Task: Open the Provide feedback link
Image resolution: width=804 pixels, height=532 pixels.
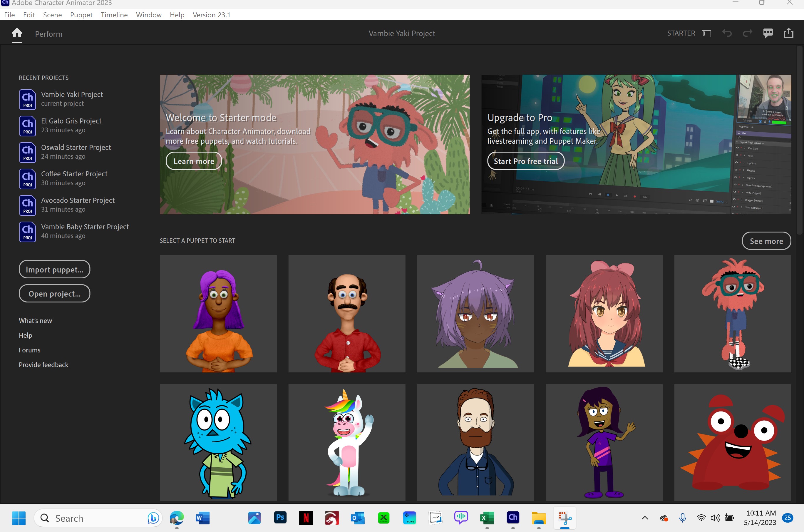Action: (x=43, y=364)
